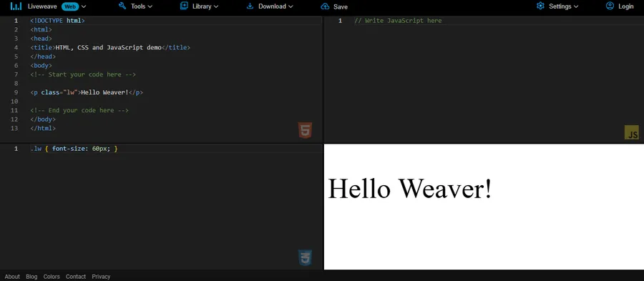
Task: Expand the Tools dropdown chevron
Action: point(150,6)
